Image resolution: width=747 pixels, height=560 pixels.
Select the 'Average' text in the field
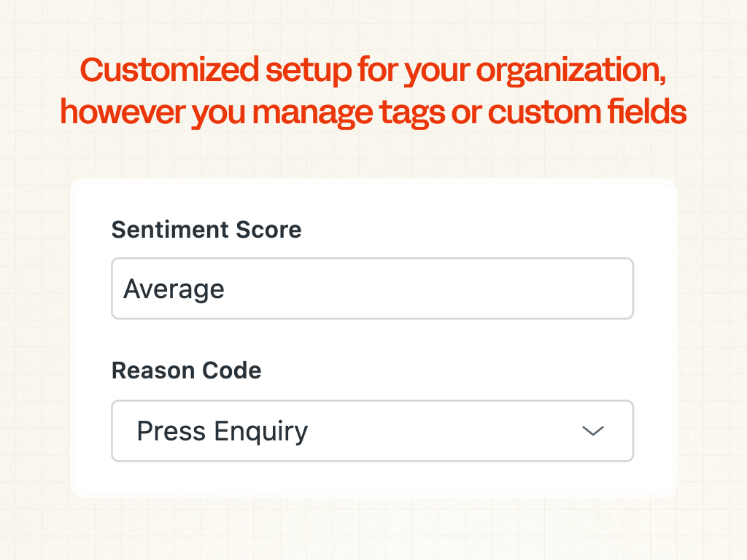pos(174,289)
